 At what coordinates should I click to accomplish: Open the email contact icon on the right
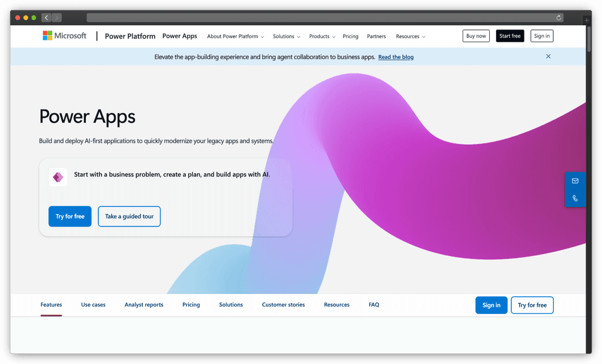click(x=575, y=181)
